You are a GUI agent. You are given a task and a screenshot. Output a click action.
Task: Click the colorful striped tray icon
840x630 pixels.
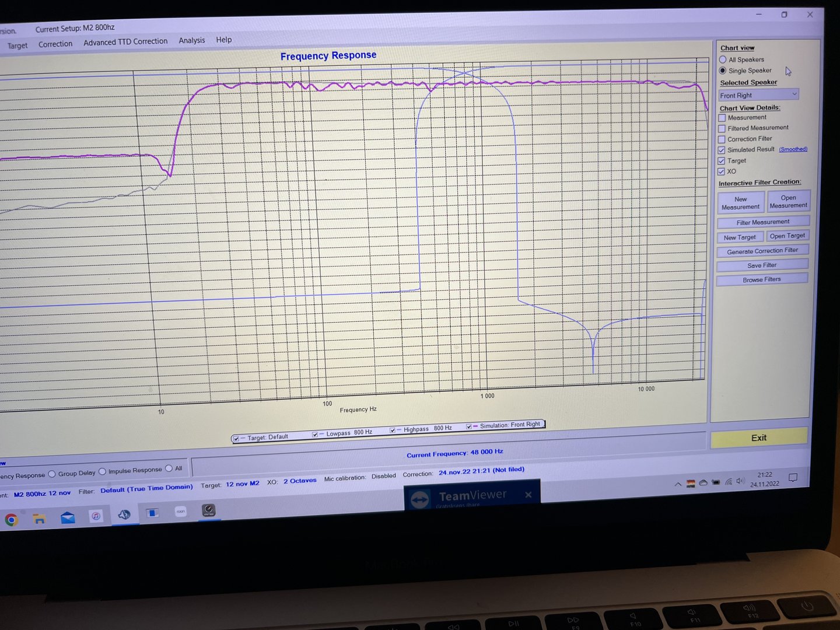point(691,484)
